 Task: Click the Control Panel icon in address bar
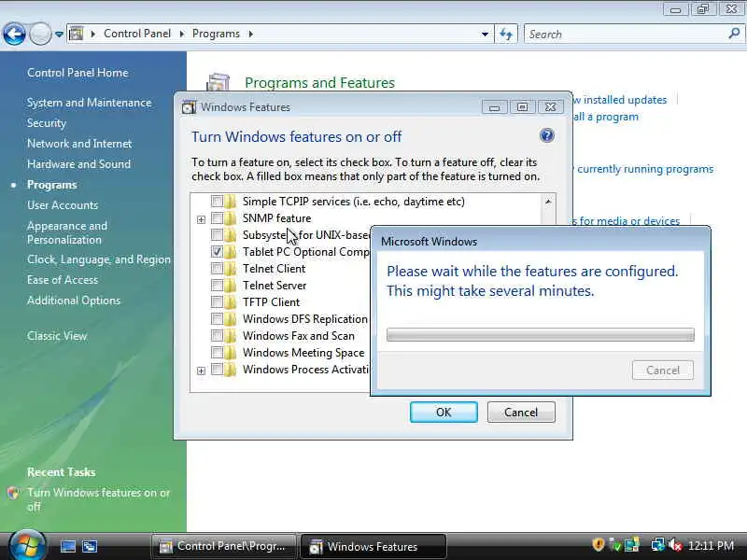77,34
